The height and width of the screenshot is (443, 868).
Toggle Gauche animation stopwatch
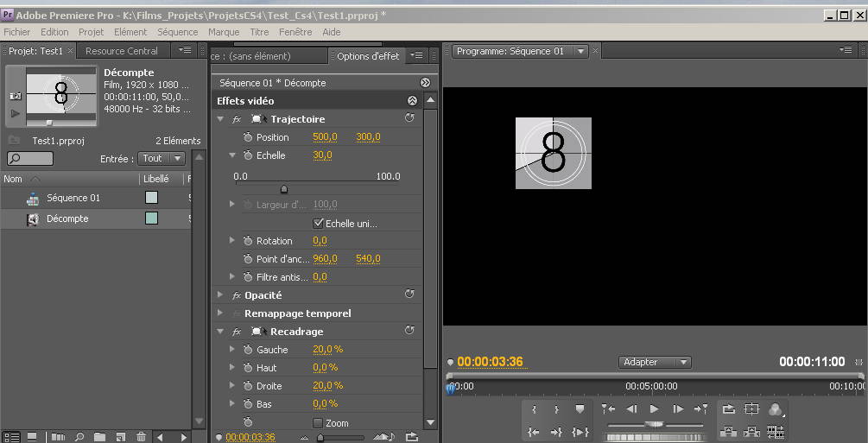248,350
